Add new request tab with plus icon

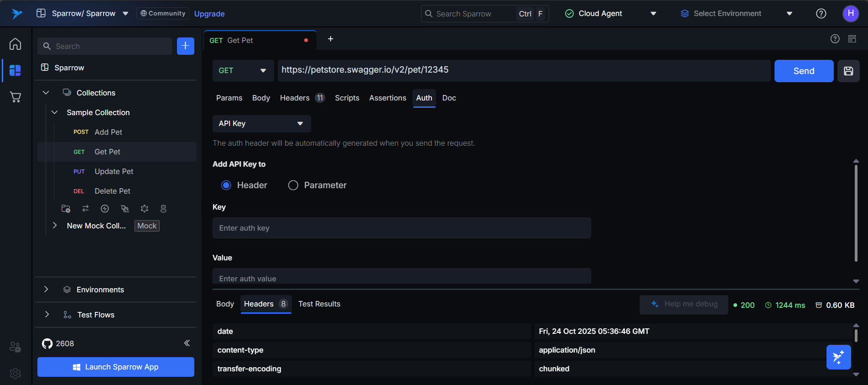pyautogui.click(x=331, y=39)
